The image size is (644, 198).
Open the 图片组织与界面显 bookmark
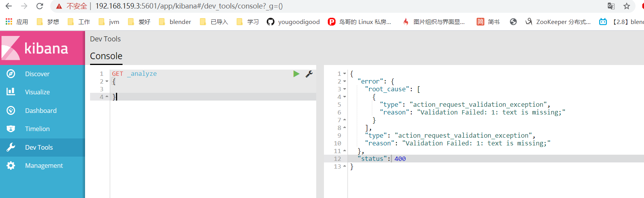tap(433, 22)
